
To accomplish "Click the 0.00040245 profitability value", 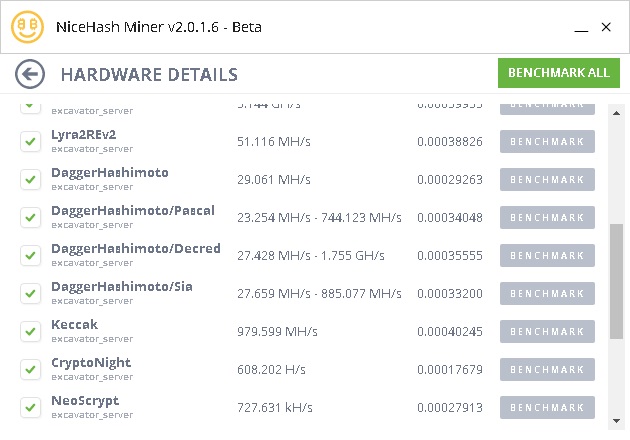I will [x=450, y=332].
